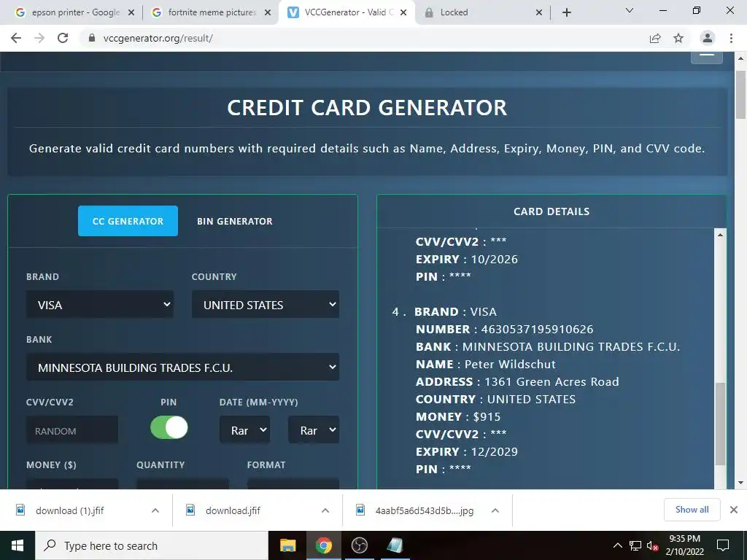
Task: Bookmark page with star icon
Action: [x=678, y=38]
